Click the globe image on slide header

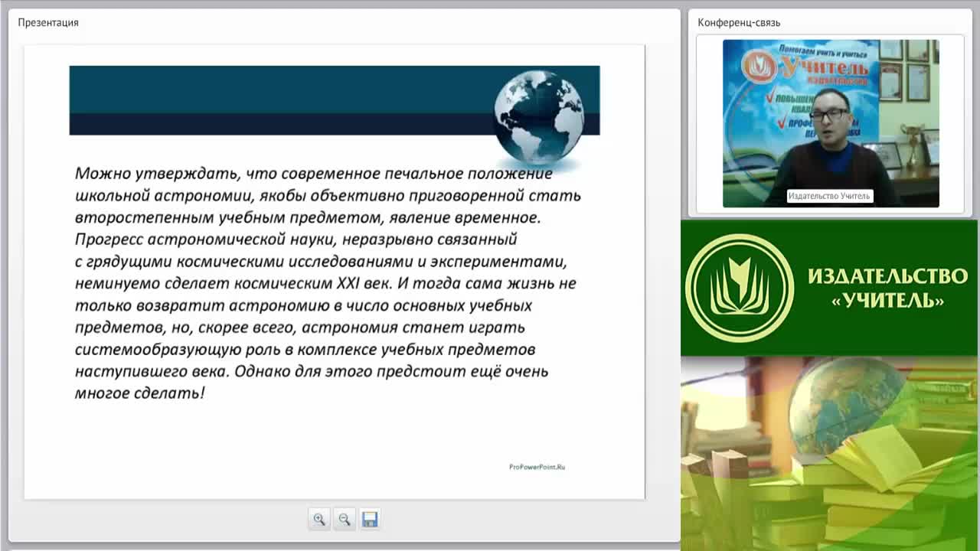tap(539, 117)
